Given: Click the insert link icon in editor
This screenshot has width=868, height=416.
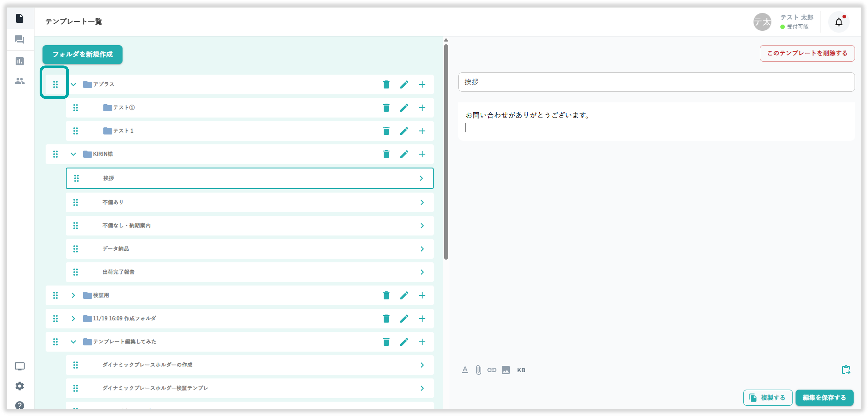Looking at the screenshot, I should 492,370.
